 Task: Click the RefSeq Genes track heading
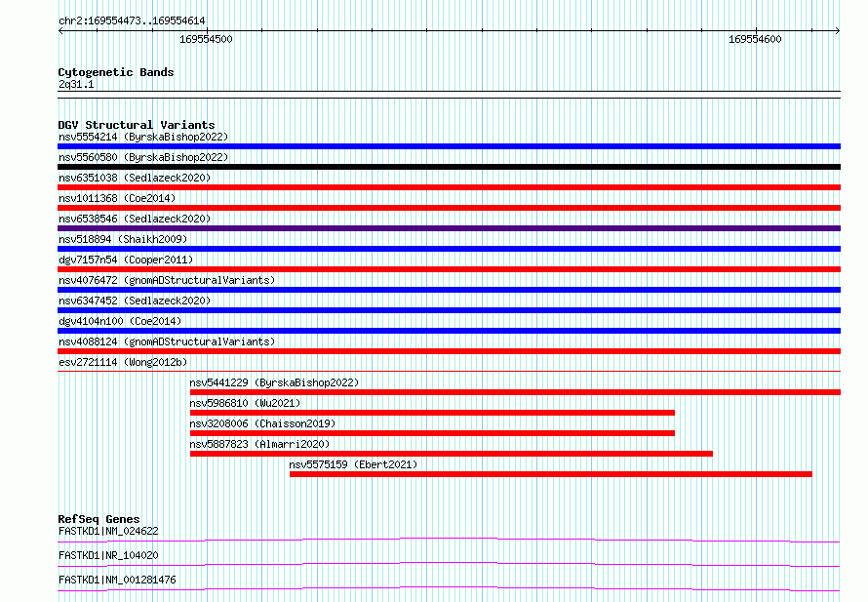point(99,519)
